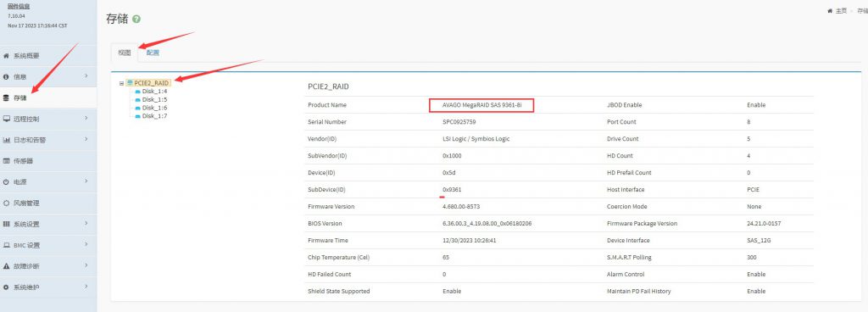The width and height of the screenshot is (868, 312).
Task: Switch to the 视图 tab
Action: coord(125,53)
